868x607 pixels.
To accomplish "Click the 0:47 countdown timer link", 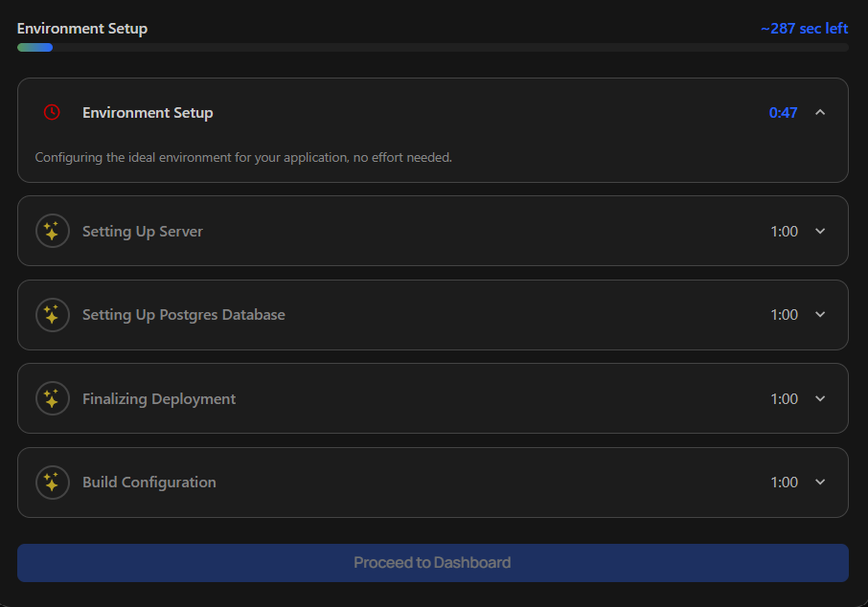I will pyautogui.click(x=783, y=112).
